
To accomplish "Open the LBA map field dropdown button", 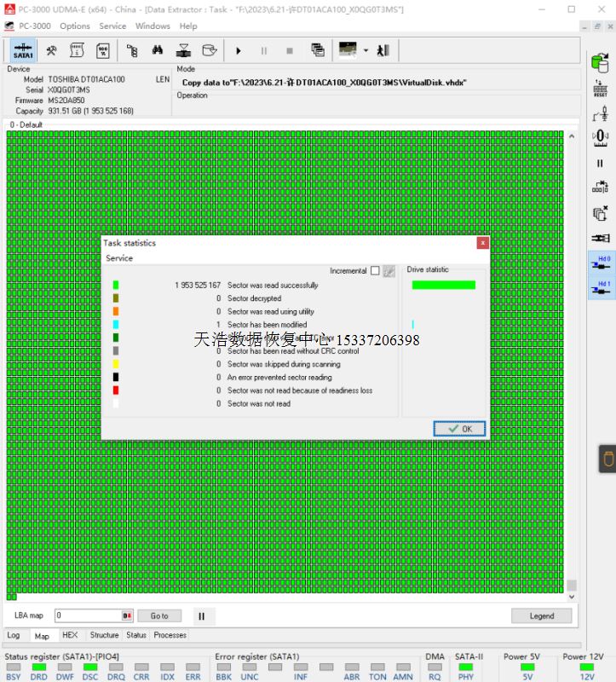I will click(x=127, y=616).
